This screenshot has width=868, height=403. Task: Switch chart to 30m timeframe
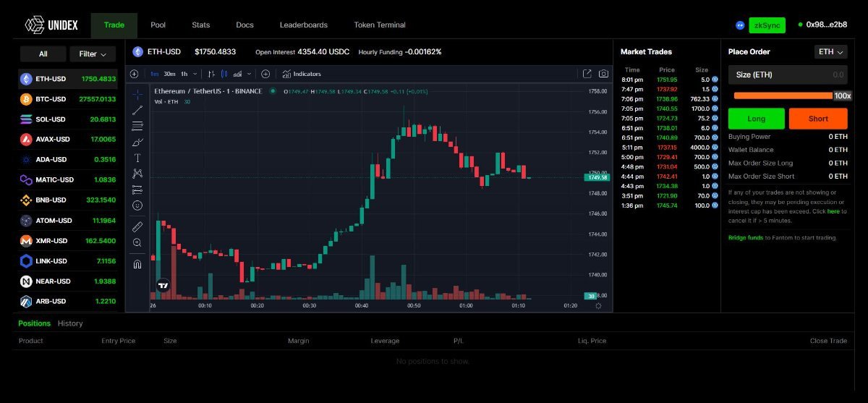tap(169, 74)
